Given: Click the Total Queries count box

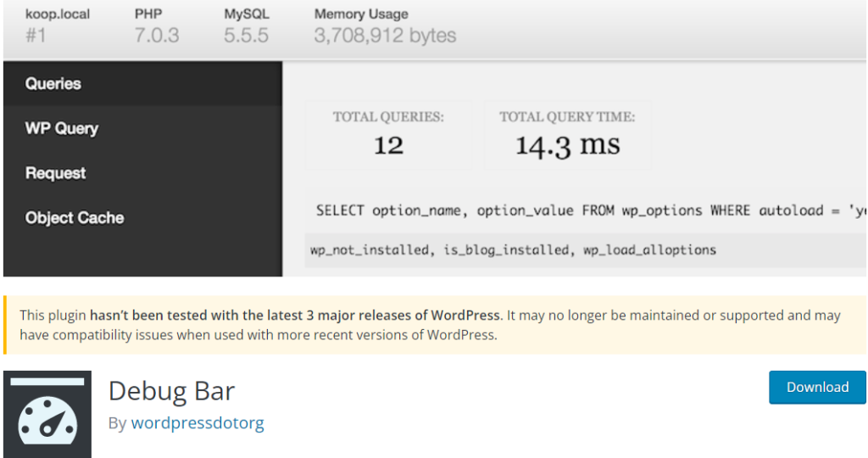Looking at the screenshot, I should pos(388,134).
